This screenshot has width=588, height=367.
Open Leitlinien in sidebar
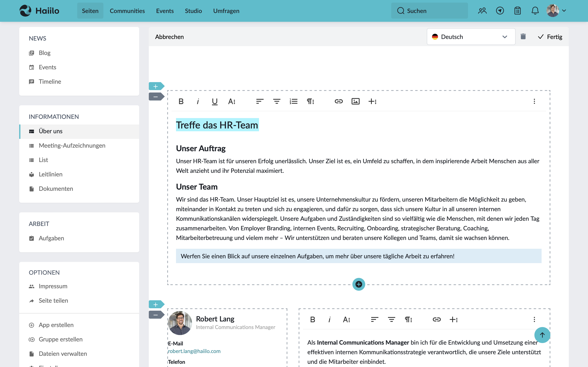click(79, 174)
